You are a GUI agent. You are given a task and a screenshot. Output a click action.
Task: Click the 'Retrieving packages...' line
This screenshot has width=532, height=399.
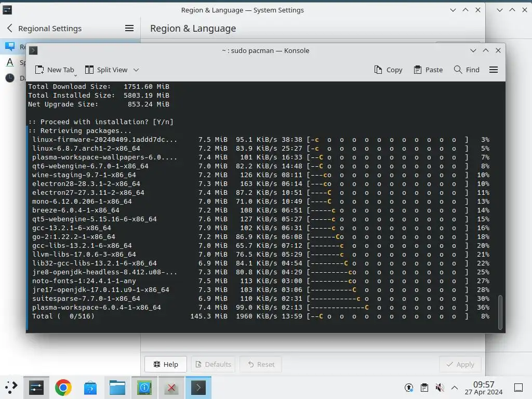point(79,130)
